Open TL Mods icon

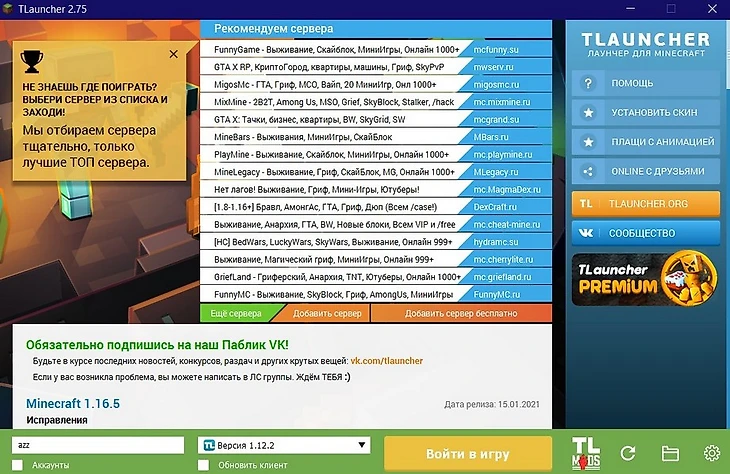(x=586, y=453)
